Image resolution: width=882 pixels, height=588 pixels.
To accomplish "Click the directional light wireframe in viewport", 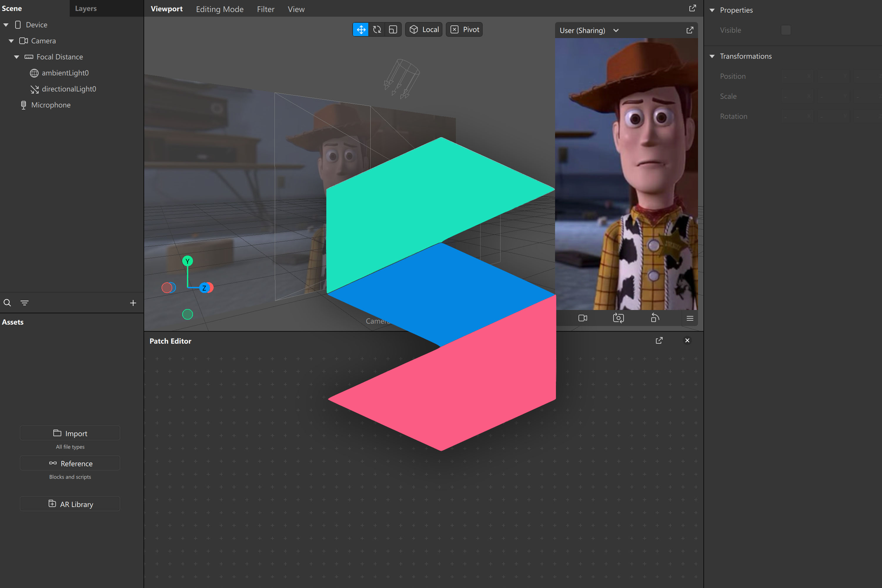I will (401, 79).
